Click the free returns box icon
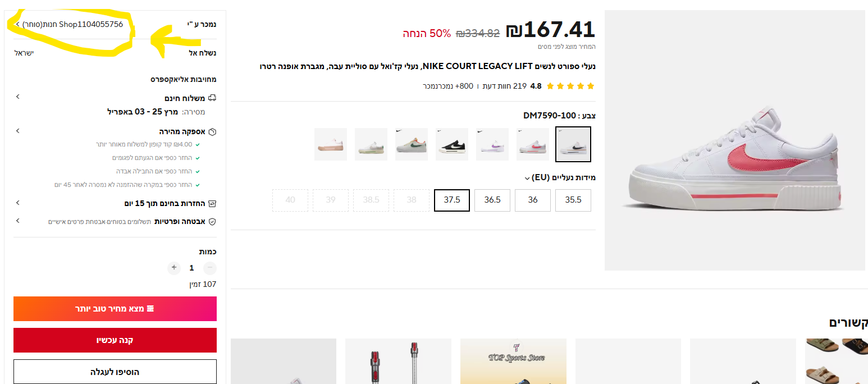The image size is (868, 384). coord(212,203)
